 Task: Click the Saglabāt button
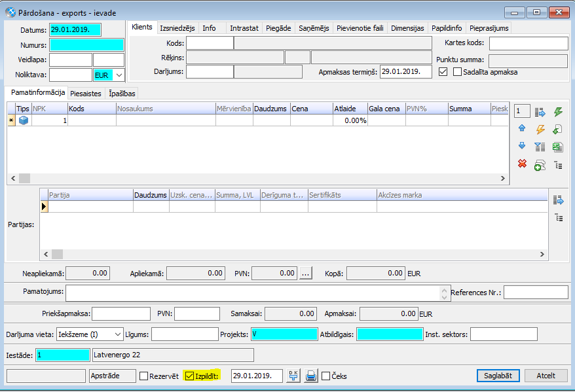click(x=498, y=376)
